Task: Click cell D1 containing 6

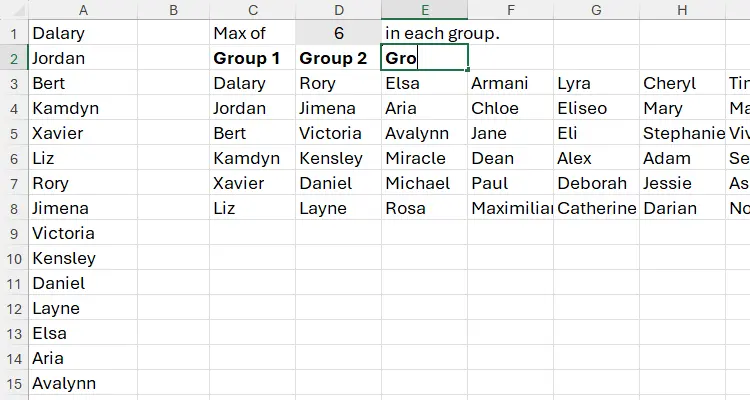Action: [338, 33]
